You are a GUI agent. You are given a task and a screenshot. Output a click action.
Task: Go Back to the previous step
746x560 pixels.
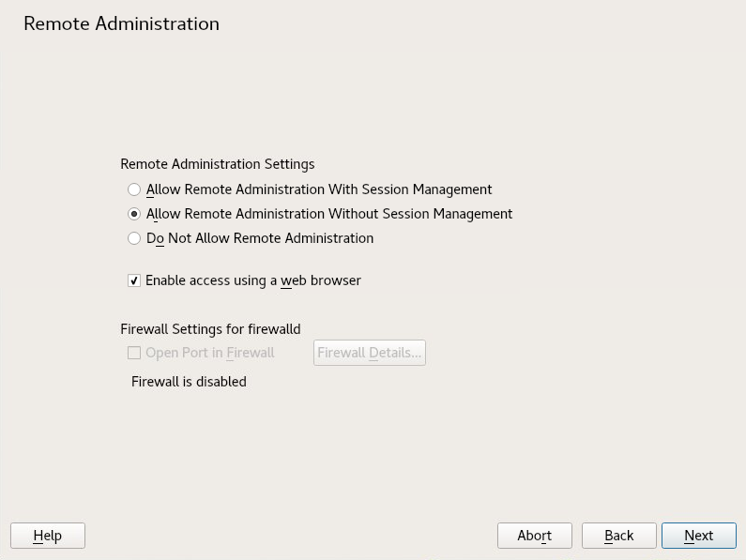[618, 536]
